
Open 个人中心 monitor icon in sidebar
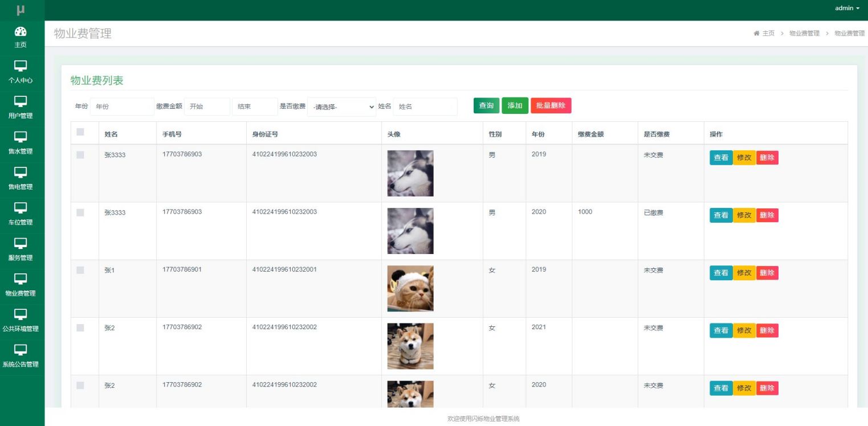[x=21, y=66]
